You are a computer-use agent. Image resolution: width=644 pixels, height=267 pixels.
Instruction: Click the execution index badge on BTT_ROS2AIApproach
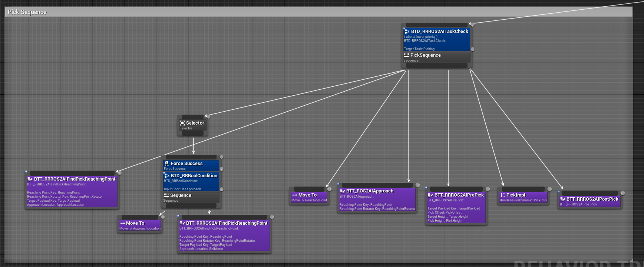pyautogui.click(x=417, y=185)
